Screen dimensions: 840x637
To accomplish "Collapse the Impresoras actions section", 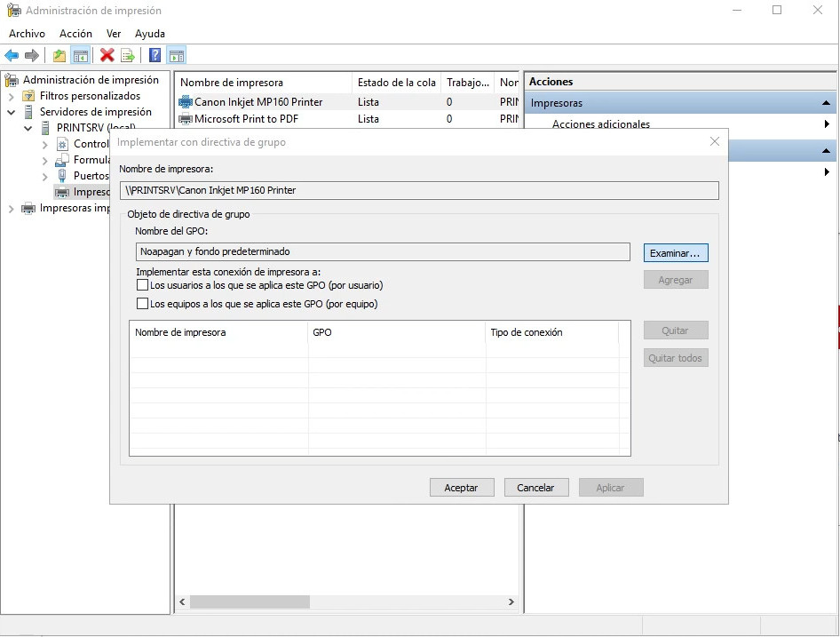I will 827,104.
